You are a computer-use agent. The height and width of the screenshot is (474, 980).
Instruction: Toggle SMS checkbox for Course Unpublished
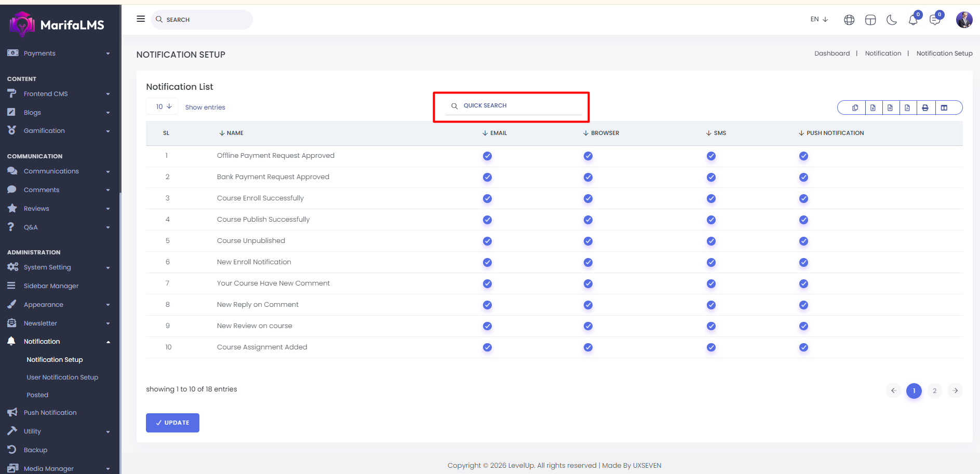(711, 241)
